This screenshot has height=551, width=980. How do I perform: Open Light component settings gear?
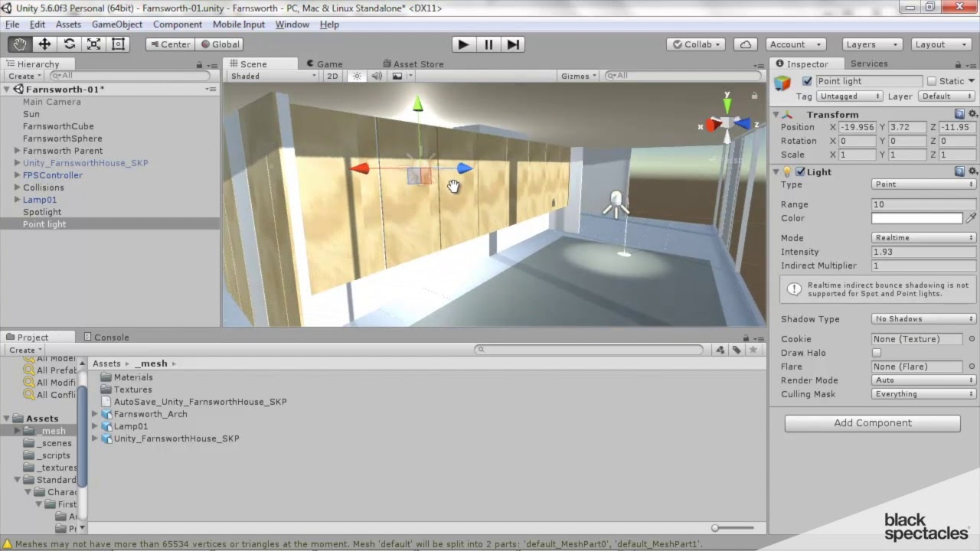pos(973,171)
